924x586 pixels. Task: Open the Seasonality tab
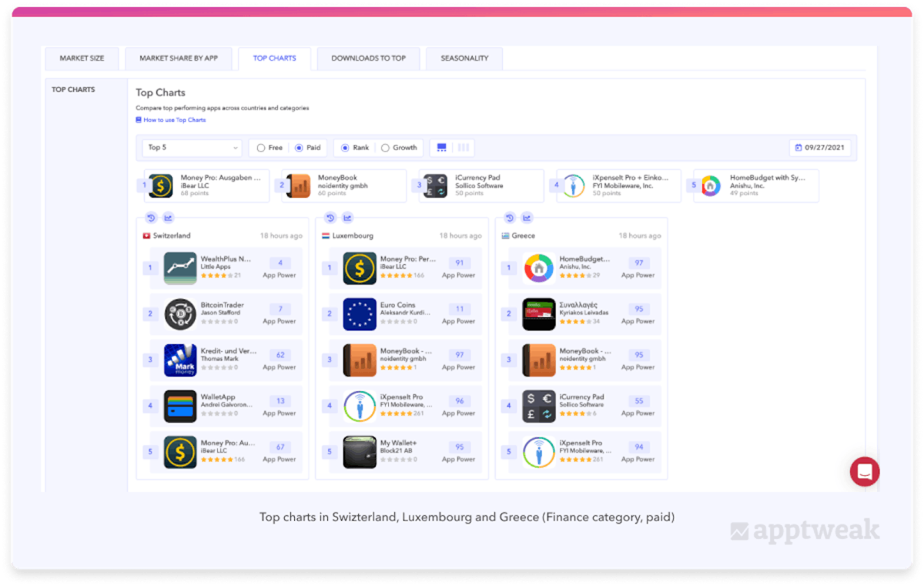pos(464,59)
